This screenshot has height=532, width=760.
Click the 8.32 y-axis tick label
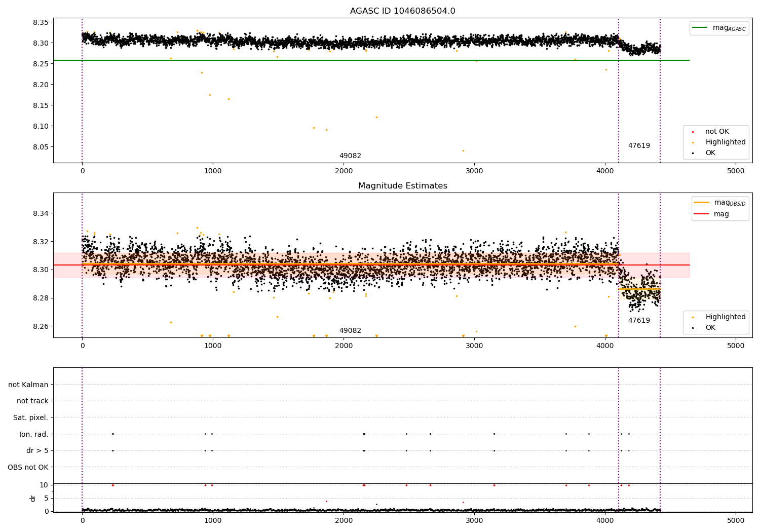41,242
